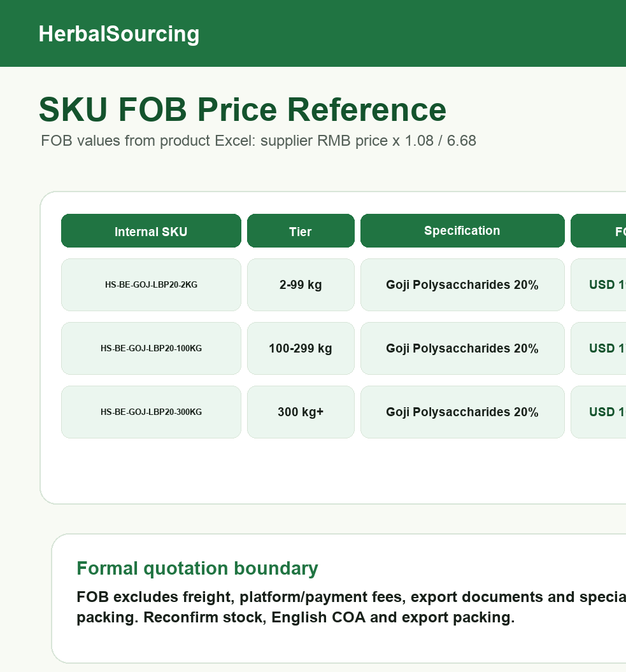Click the FOB excludes freight note text
The image size is (626, 672).
tap(351, 607)
